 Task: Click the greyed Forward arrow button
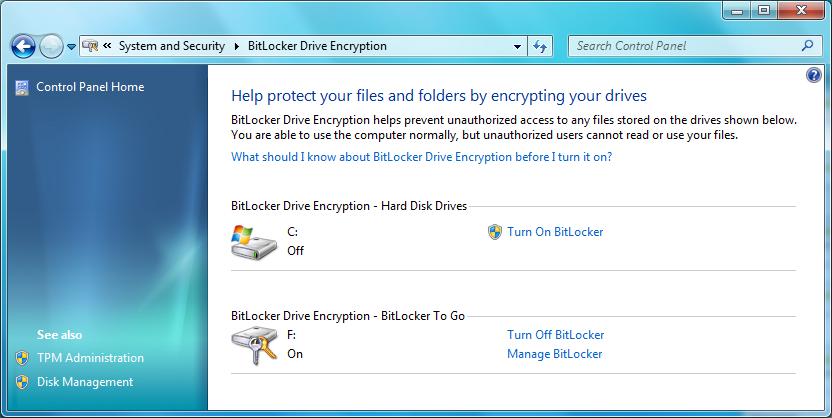pos(51,47)
